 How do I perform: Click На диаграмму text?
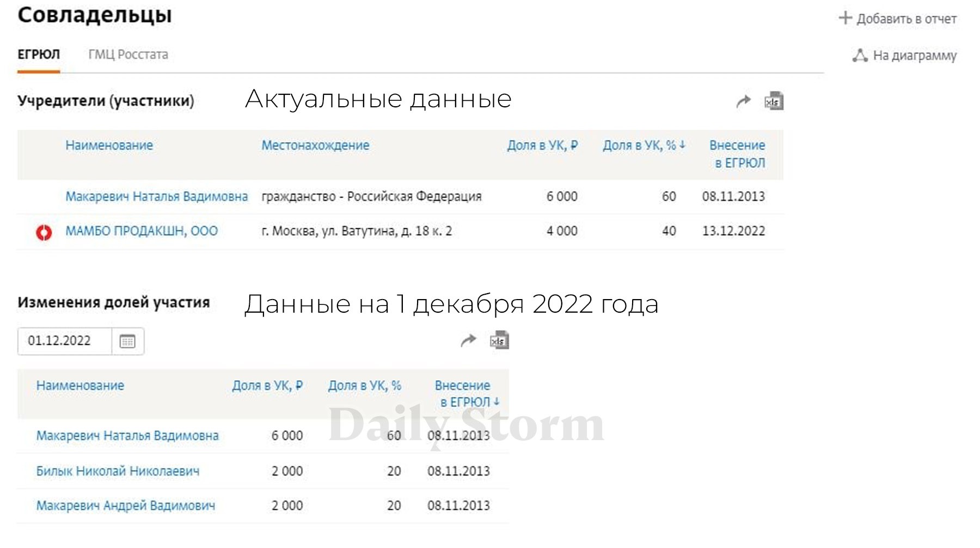click(x=915, y=56)
